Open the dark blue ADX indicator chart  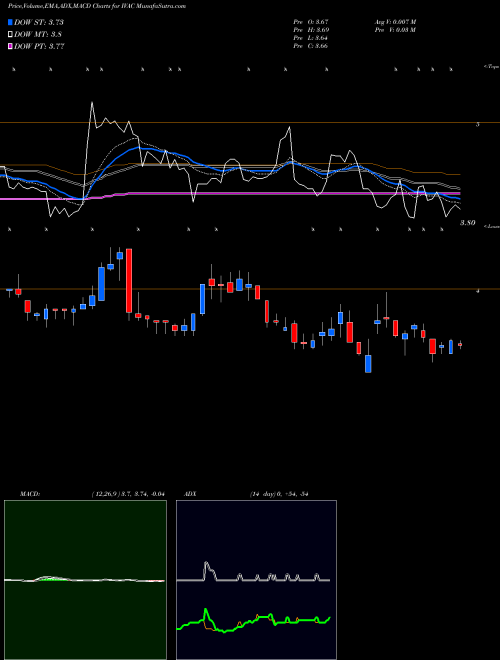[x=256, y=580]
